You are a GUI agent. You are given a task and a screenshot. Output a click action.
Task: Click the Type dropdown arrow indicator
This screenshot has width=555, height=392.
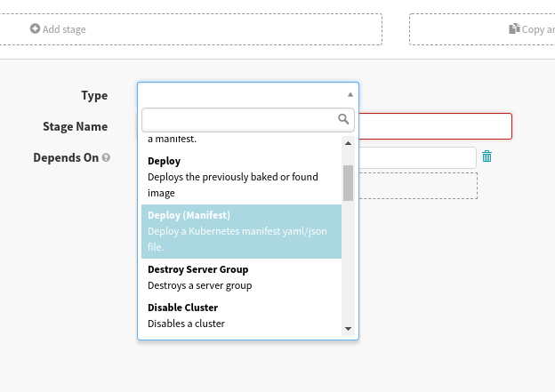click(350, 94)
